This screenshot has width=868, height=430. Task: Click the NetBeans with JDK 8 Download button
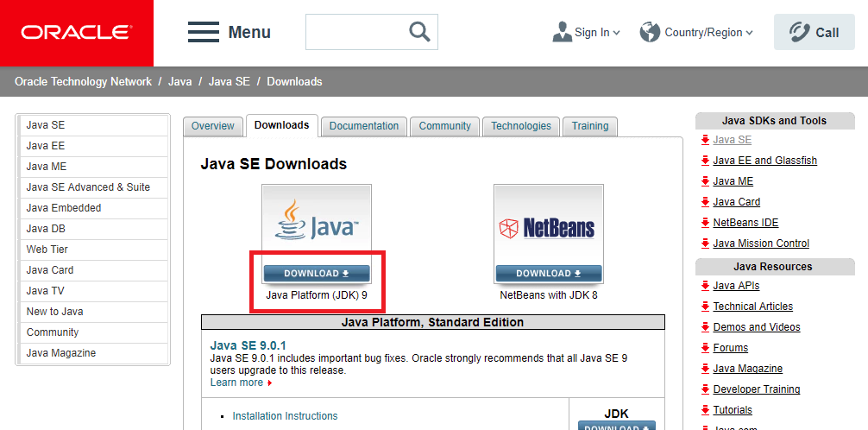(549, 273)
